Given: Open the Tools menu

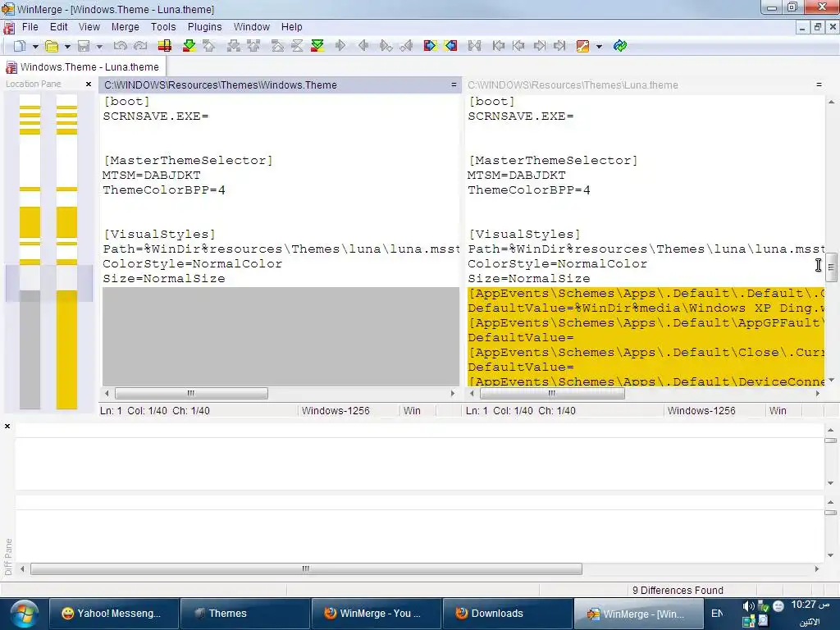Looking at the screenshot, I should point(163,27).
